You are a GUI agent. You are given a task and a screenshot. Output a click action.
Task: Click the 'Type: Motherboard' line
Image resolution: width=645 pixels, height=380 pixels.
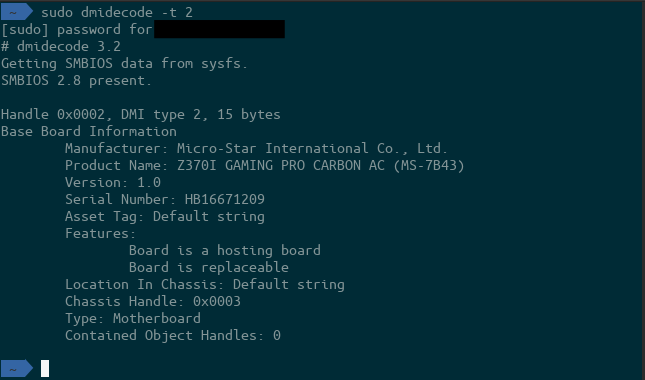[x=133, y=319]
